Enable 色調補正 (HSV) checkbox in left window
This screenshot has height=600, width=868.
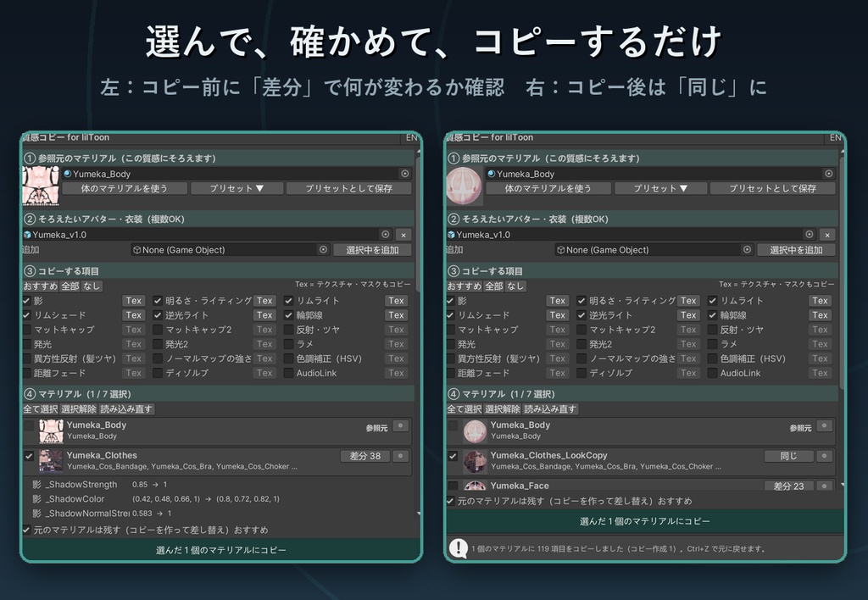coord(288,358)
